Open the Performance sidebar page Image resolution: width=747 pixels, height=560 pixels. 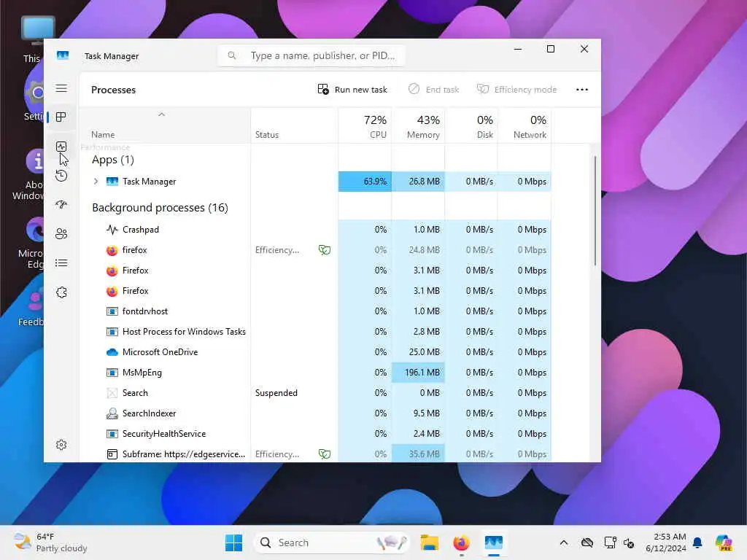(61, 146)
